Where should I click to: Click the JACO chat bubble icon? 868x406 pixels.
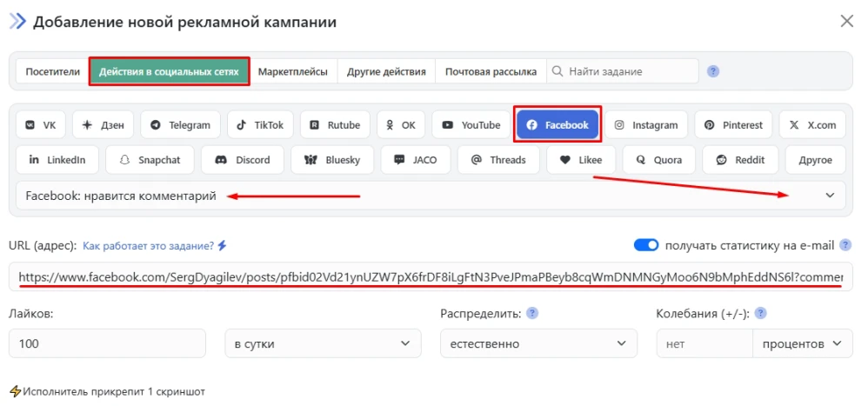point(399,160)
